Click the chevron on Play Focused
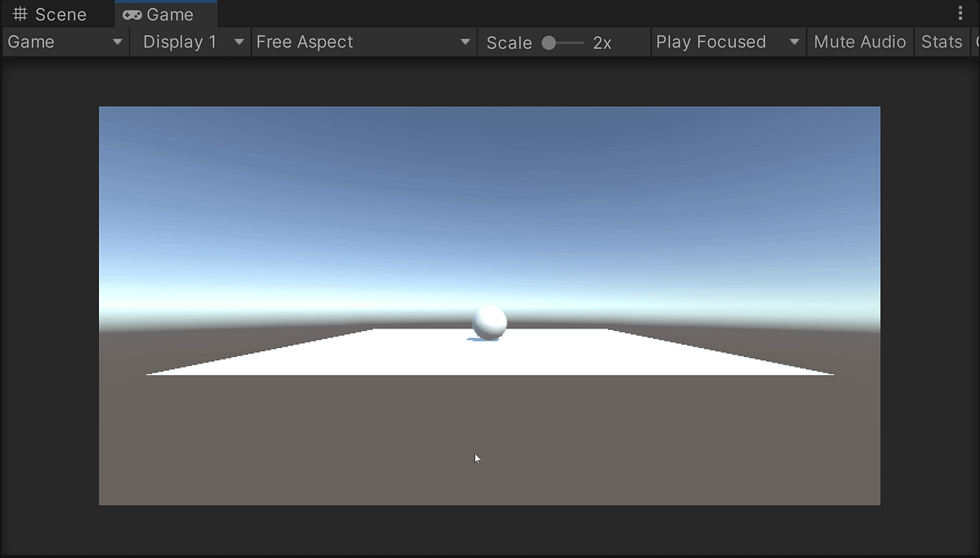 794,42
